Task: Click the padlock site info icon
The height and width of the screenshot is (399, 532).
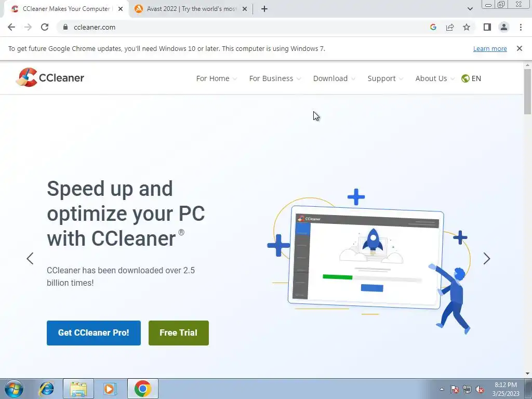Action: (65, 27)
